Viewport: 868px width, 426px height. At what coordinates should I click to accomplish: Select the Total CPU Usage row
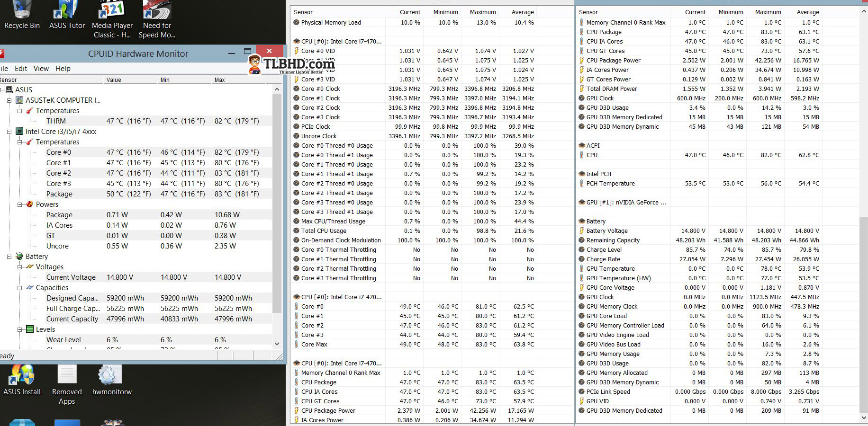pyautogui.click(x=414, y=231)
